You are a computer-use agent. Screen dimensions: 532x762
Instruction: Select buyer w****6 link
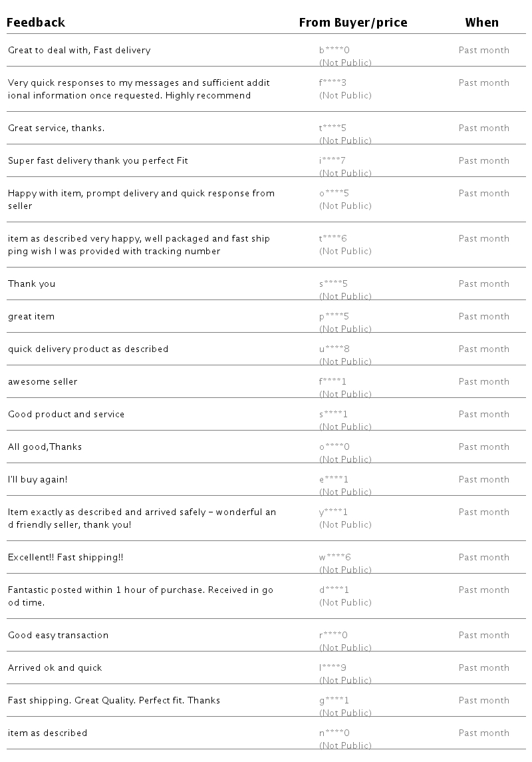click(334, 558)
